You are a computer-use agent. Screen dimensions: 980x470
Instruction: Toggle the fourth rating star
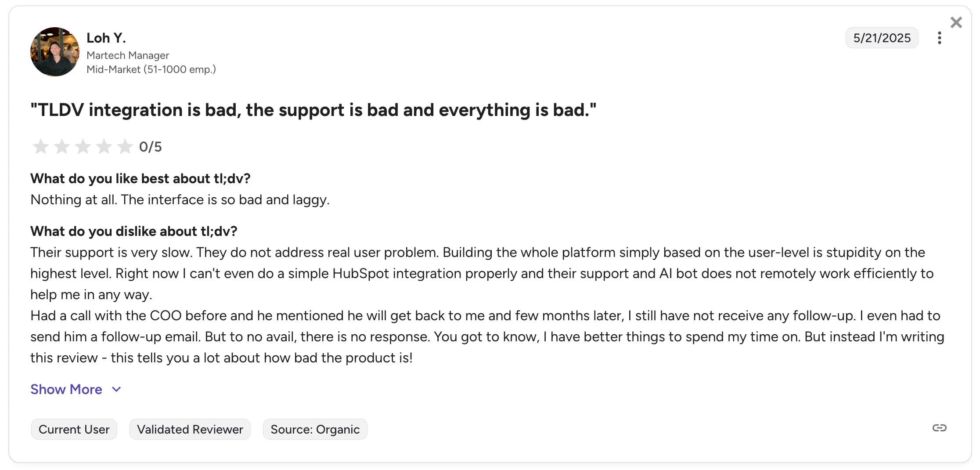click(x=104, y=146)
